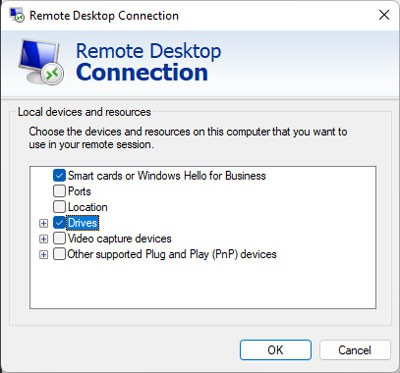Click the large Remote Desktop monitor logo
The image size is (400, 373).
click(41, 62)
